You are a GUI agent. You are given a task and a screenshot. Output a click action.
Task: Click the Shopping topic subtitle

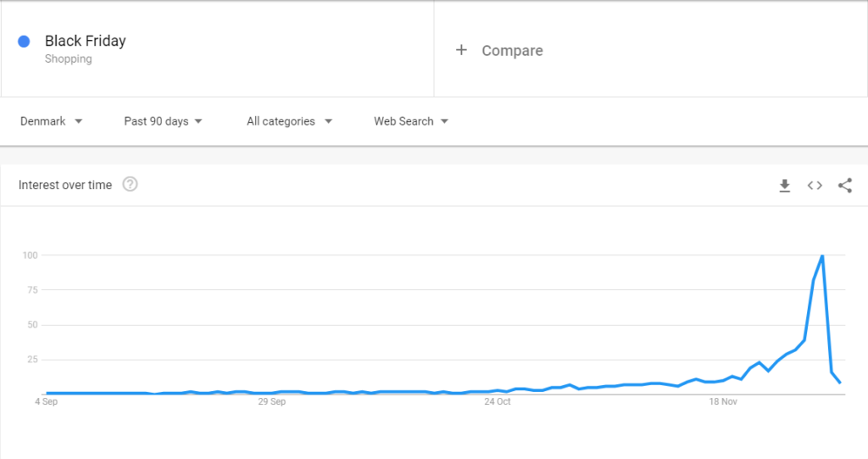point(68,59)
